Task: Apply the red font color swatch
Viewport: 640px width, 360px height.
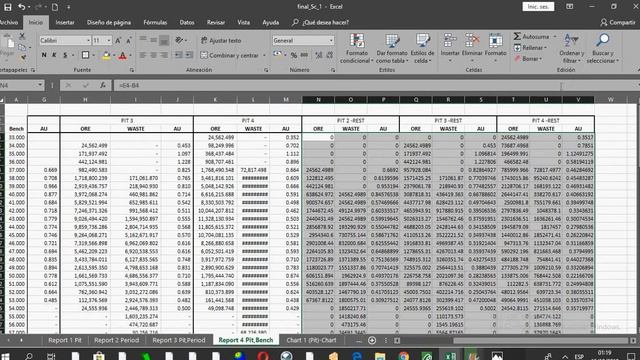Action: point(122,56)
